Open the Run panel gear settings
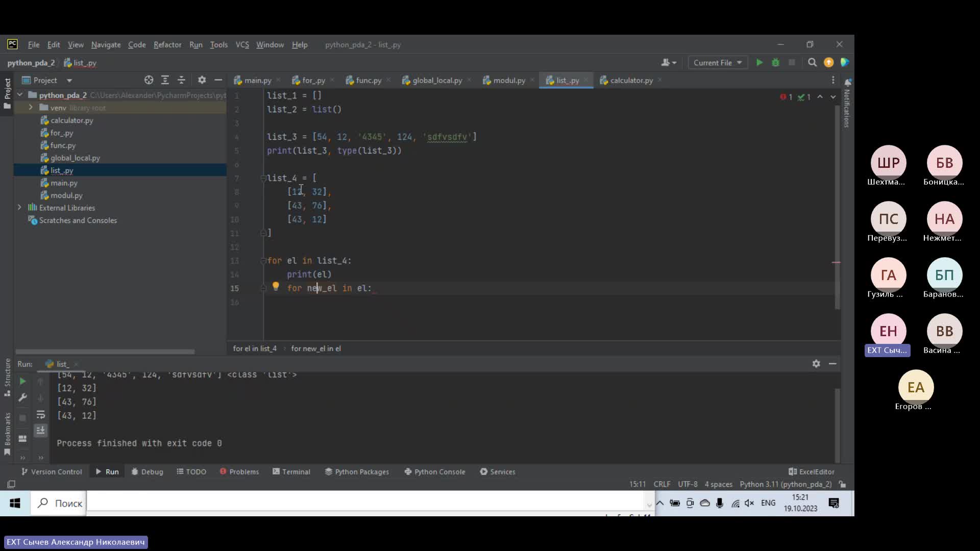Image resolution: width=980 pixels, height=551 pixels. click(x=816, y=364)
